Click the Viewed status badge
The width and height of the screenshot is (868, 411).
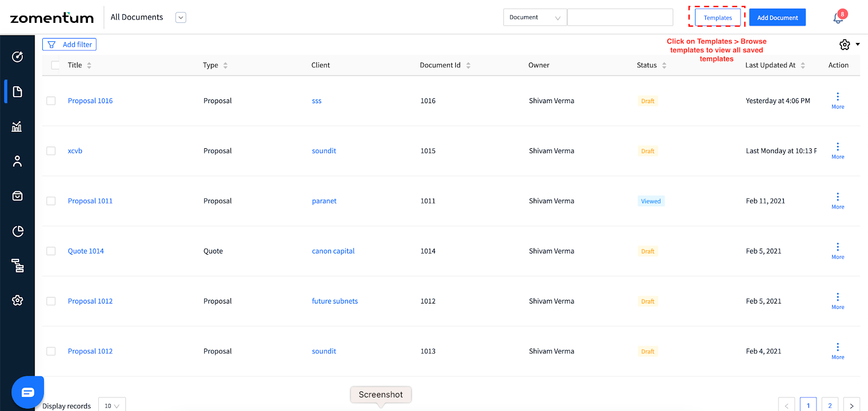click(x=651, y=201)
